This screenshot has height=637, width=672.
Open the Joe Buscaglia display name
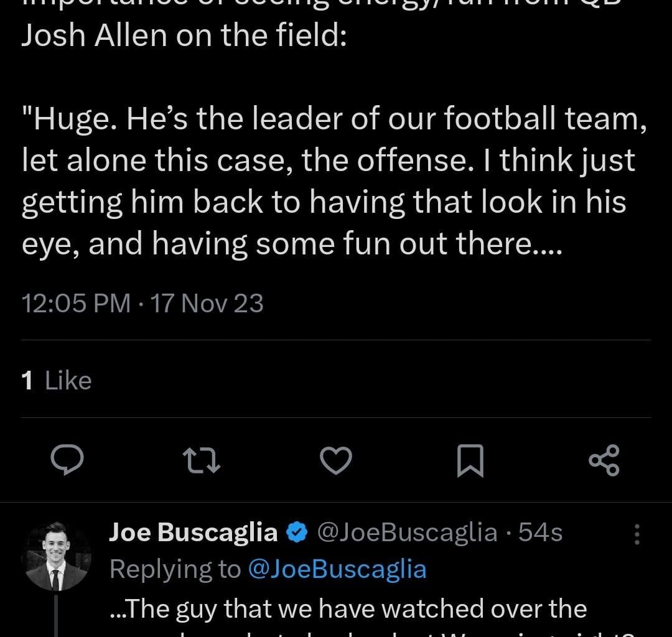point(193,532)
